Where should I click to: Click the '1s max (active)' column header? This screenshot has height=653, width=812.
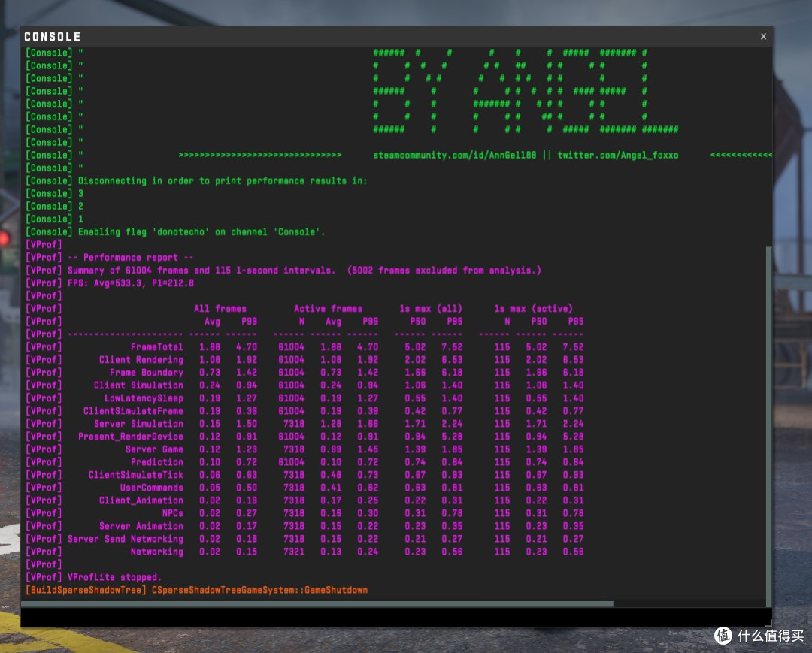click(533, 308)
